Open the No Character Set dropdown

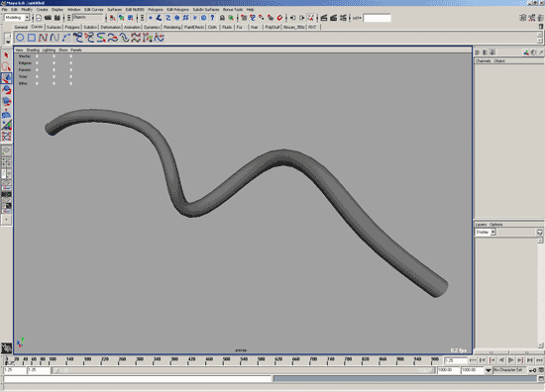(x=509, y=370)
